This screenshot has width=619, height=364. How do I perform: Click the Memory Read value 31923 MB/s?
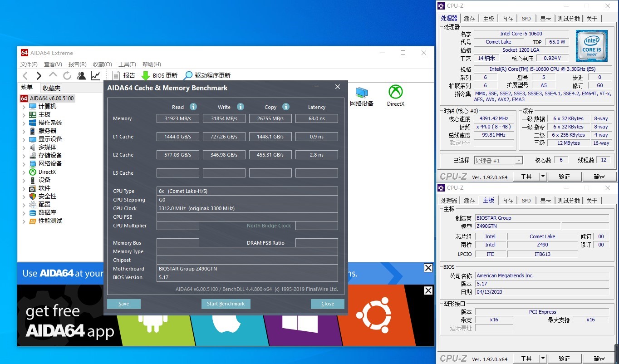point(178,118)
